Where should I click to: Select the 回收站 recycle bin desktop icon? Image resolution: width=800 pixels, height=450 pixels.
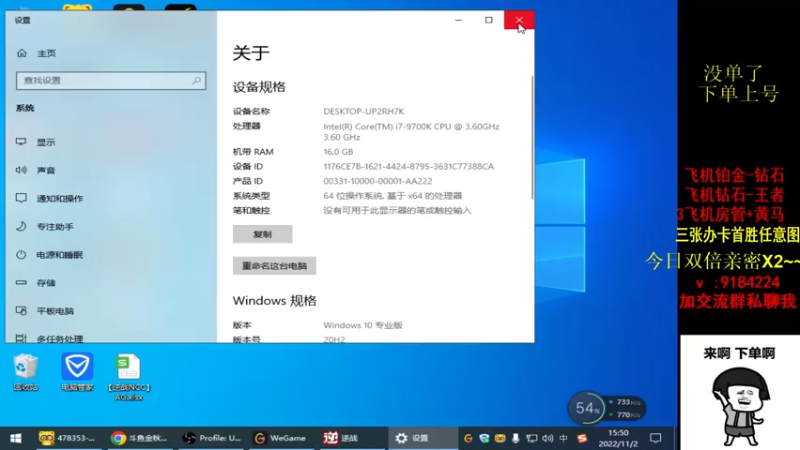click(x=26, y=372)
